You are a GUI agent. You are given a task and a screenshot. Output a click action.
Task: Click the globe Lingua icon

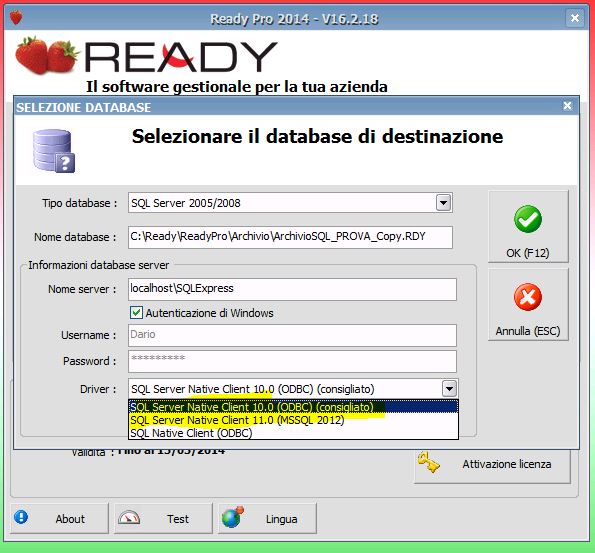point(233,517)
